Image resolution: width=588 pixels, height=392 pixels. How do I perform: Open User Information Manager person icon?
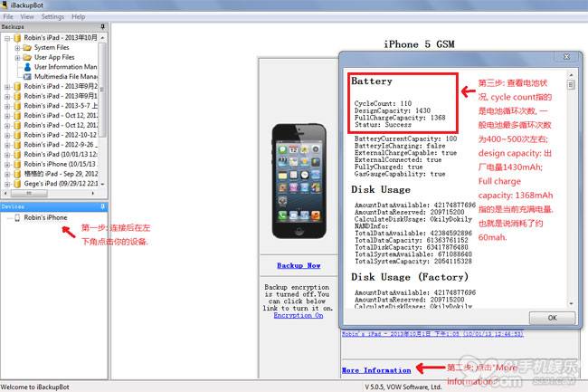coord(27,67)
